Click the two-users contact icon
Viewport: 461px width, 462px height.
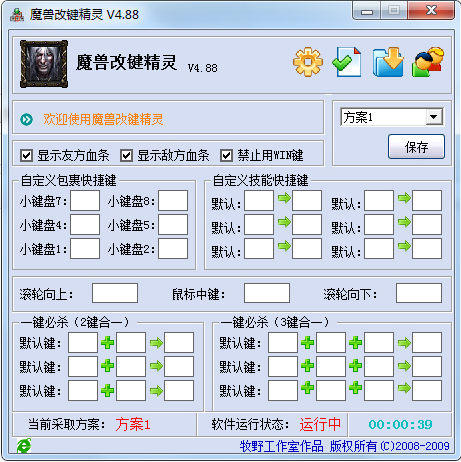pos(428,62)
